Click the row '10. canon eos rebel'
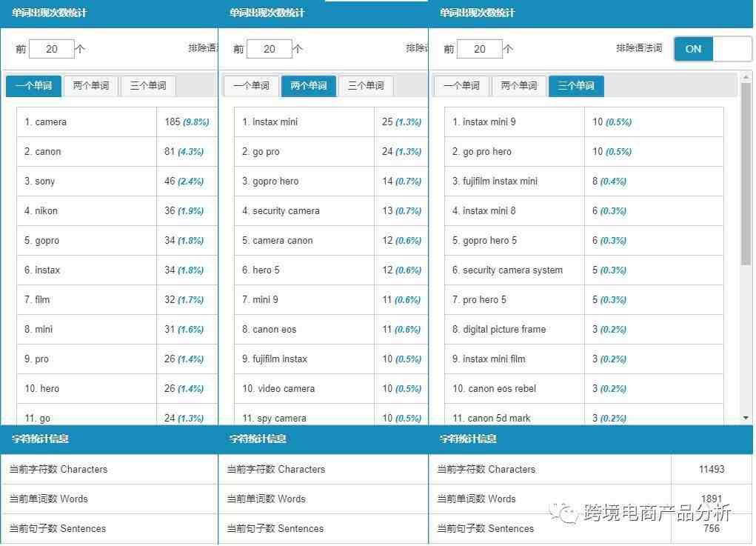 coord(584,389)
